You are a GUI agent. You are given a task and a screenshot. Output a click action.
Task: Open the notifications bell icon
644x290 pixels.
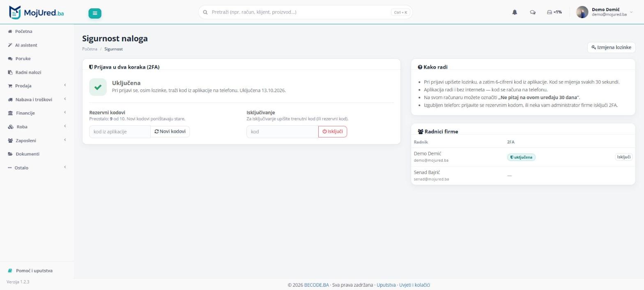pyautogui.click(x=515, y=12)
